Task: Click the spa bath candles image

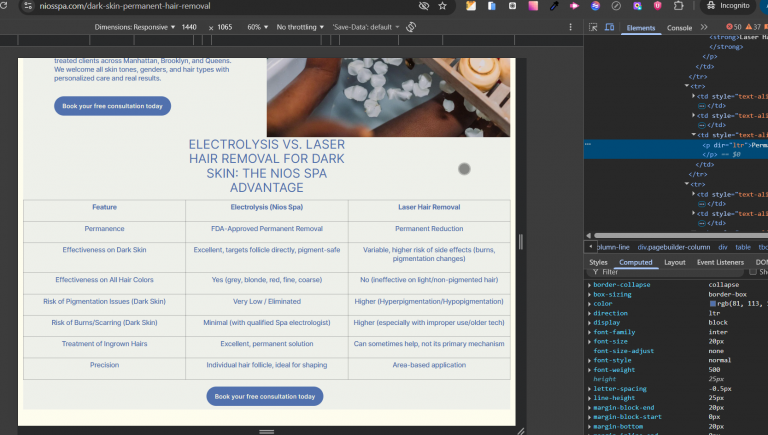Action: (388, 97)
